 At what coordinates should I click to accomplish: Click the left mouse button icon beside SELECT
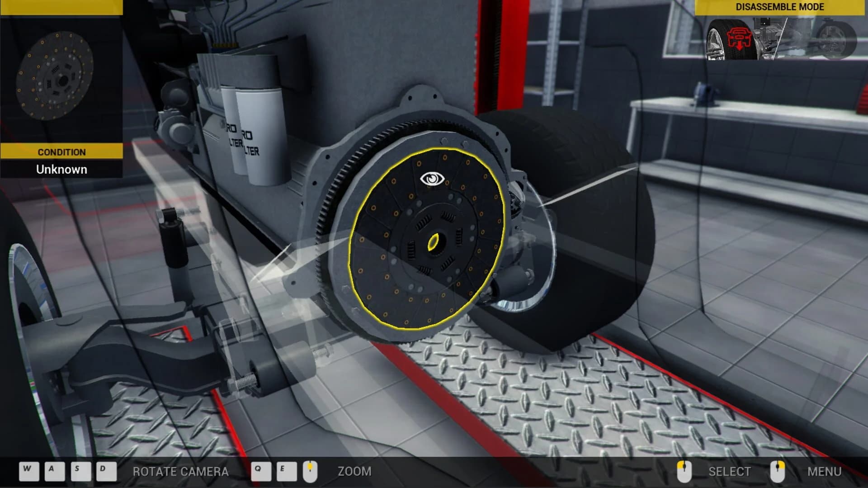[x=684, y=471]
